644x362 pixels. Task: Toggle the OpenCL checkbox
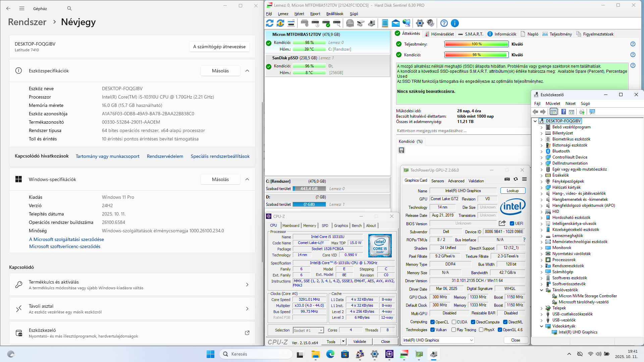pos(433,322)
